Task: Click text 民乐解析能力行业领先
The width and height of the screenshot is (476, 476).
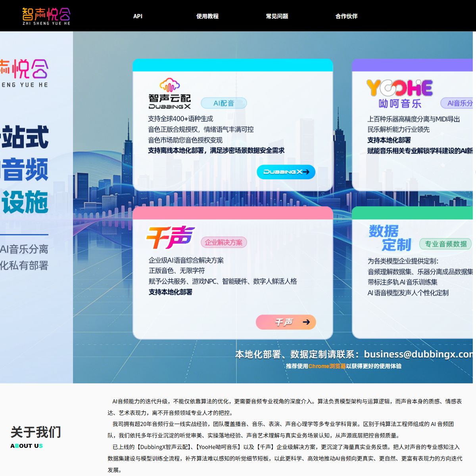Action: coord(398,129)
